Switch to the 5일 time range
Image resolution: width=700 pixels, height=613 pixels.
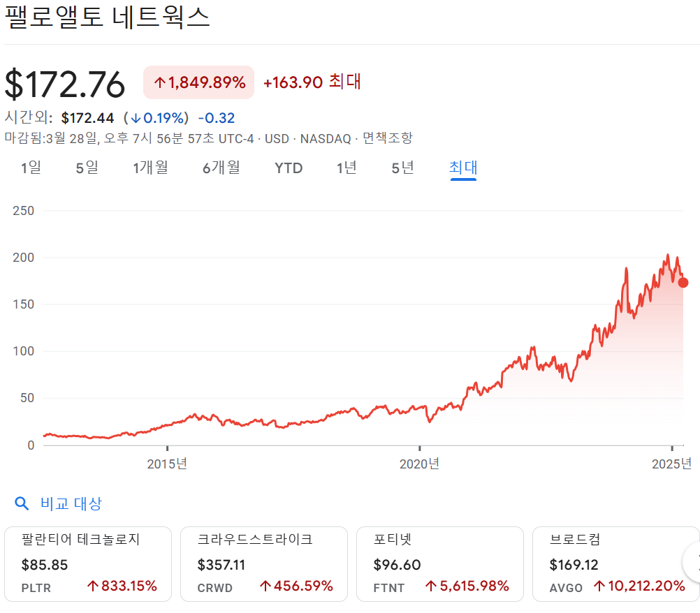point(86,168)
